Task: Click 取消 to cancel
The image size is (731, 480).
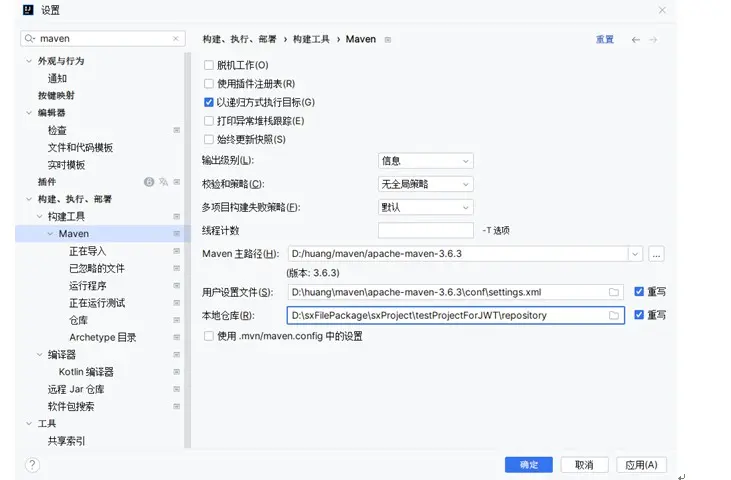Action: tap(584, 465)
